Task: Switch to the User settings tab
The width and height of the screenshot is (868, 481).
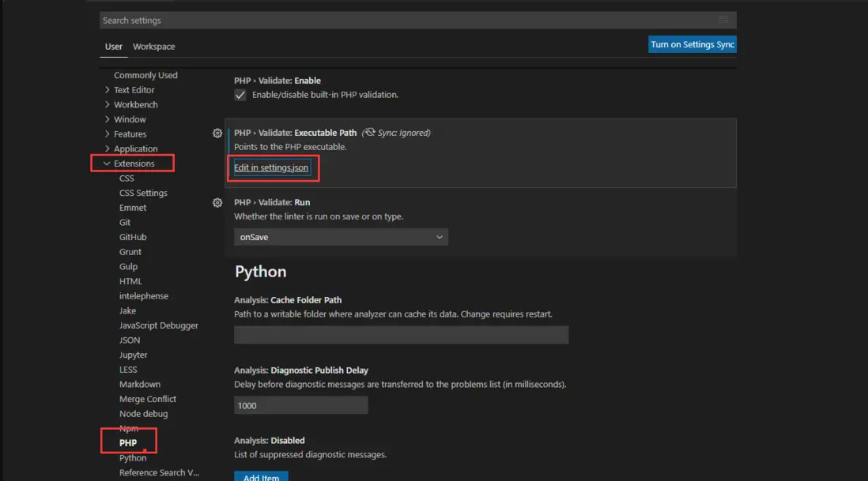Action: (x=114, y=47)
